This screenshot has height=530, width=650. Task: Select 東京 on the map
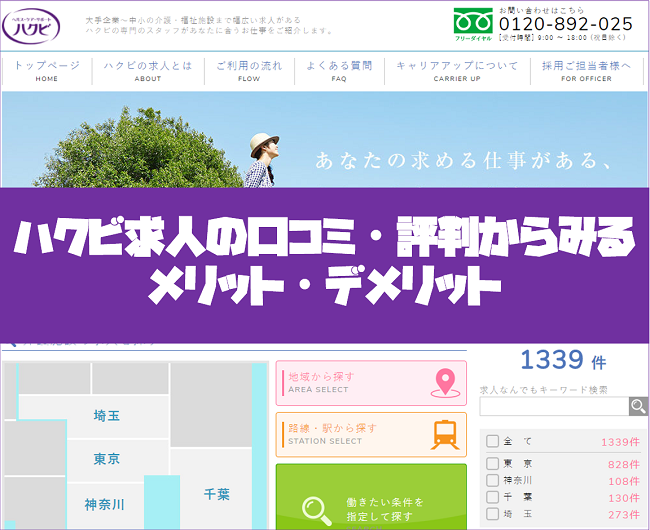click(107, 459)
